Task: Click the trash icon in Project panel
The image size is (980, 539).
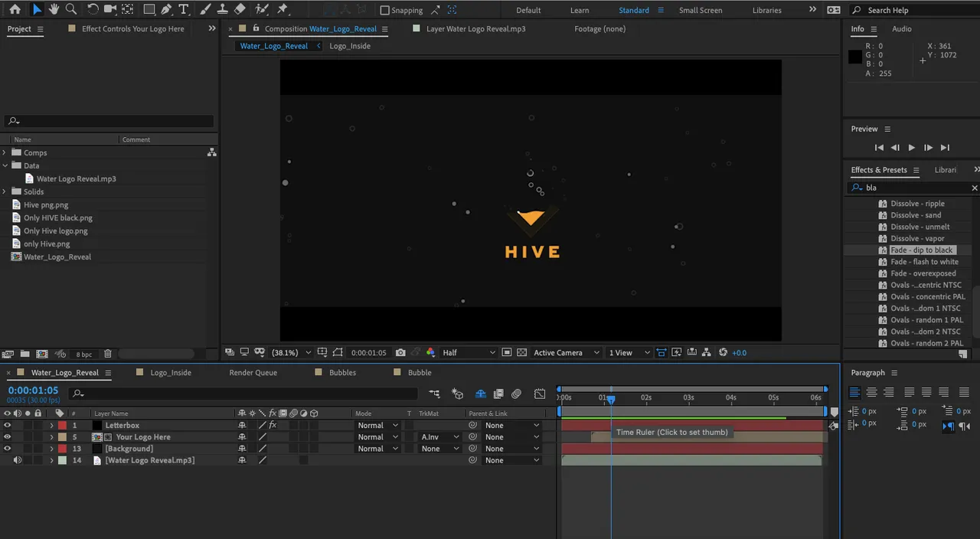Action: point(108,354)
